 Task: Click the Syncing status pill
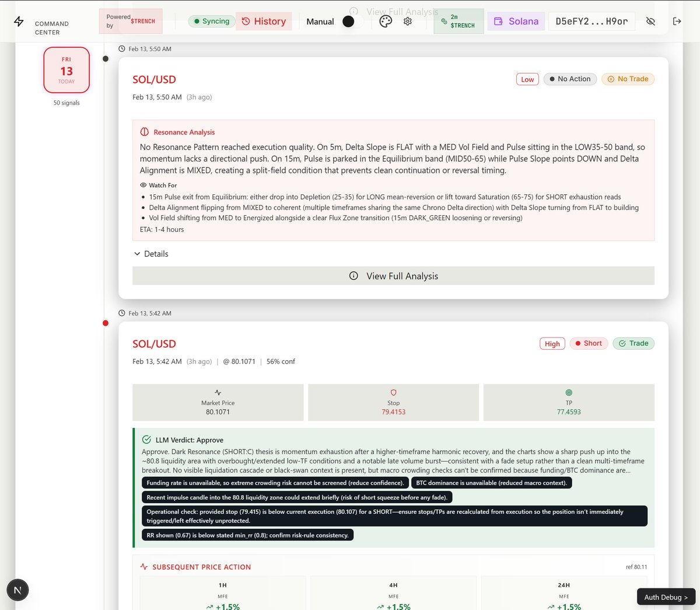click(x=211, y=21)
